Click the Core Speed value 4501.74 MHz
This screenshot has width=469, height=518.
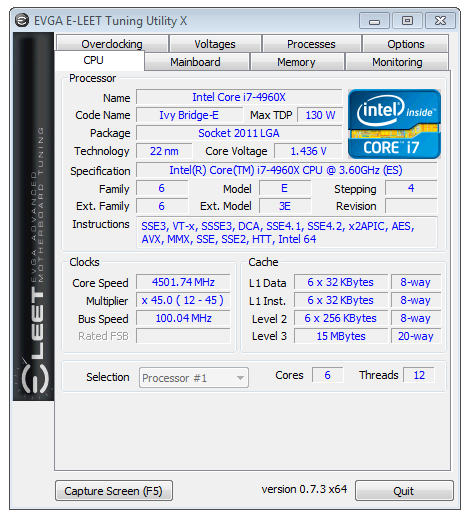(x=183, y=282)
